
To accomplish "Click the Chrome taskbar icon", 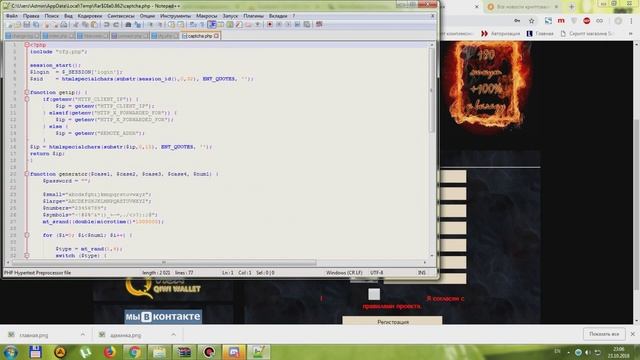I will 134,352.
